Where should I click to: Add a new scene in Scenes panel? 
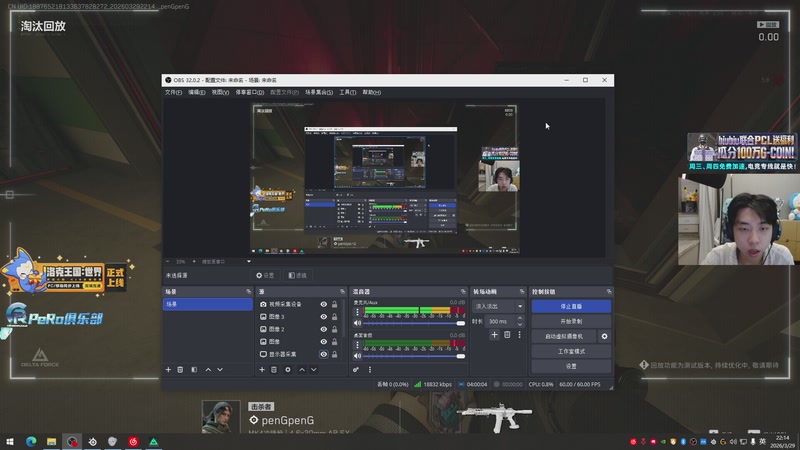[168, 369]
